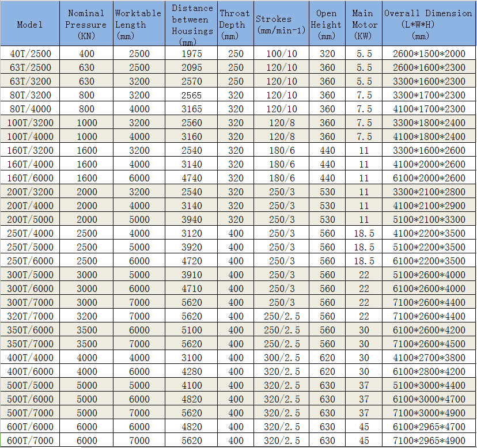This screenshot has width=477, height=448.
Task: Select the 160T/4000 model cell
Action: 31,164
